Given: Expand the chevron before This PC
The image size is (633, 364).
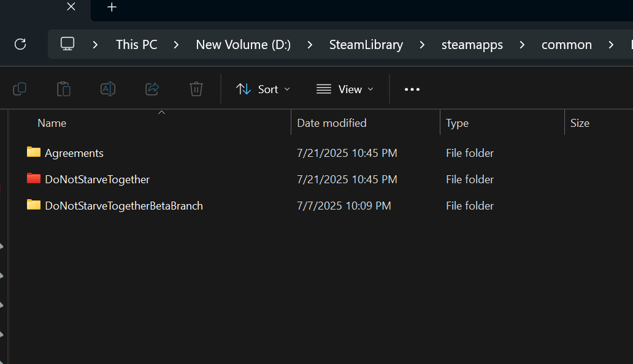Looking at the screenshot, I should click(95, 45).
